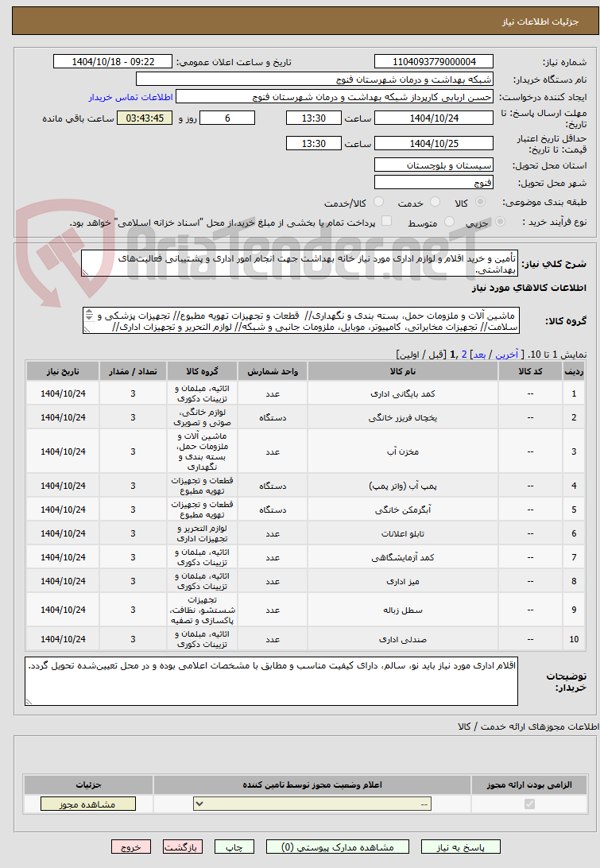Click the 'چاپ' print button
Viewport: 600px width, 868px height.
tap(234, 847)
